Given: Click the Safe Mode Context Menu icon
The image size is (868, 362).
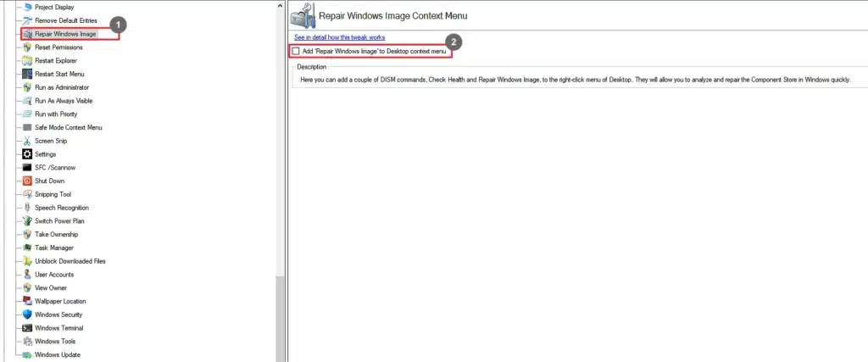Looking at the screenshot, I should (27, 127).
